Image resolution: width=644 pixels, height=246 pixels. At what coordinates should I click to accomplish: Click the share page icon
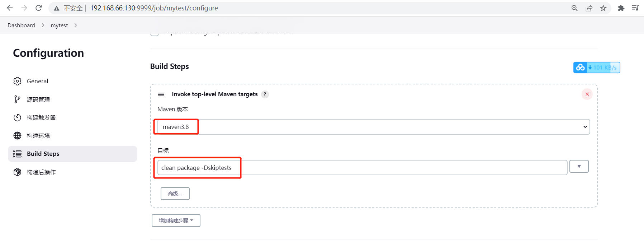tap(589, 8)
